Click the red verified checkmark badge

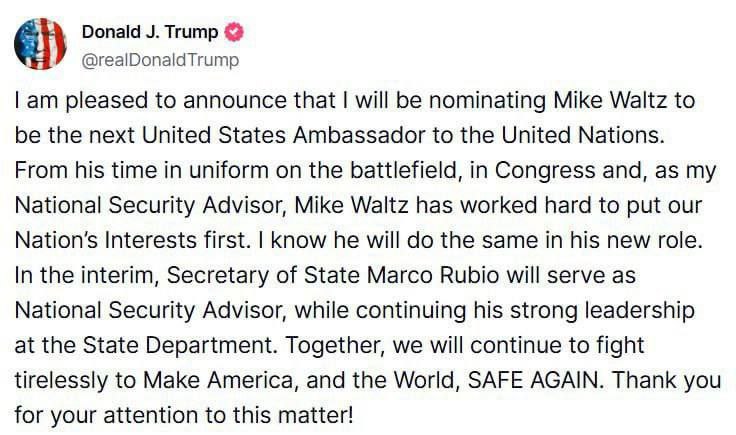tap(234, 32)
